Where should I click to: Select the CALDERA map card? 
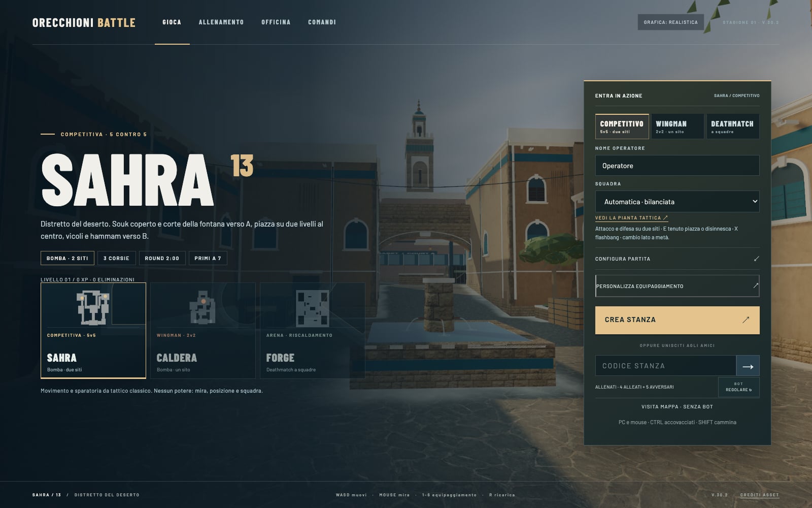pyautogui.click(x=203, y=331)
